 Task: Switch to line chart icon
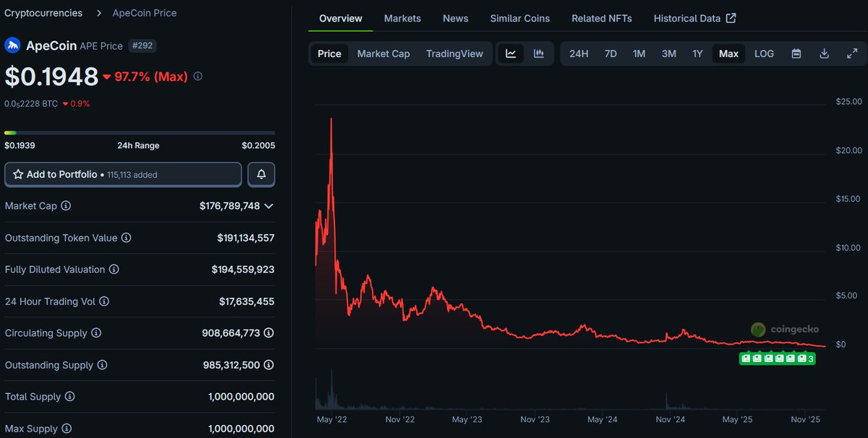[511, 53]
